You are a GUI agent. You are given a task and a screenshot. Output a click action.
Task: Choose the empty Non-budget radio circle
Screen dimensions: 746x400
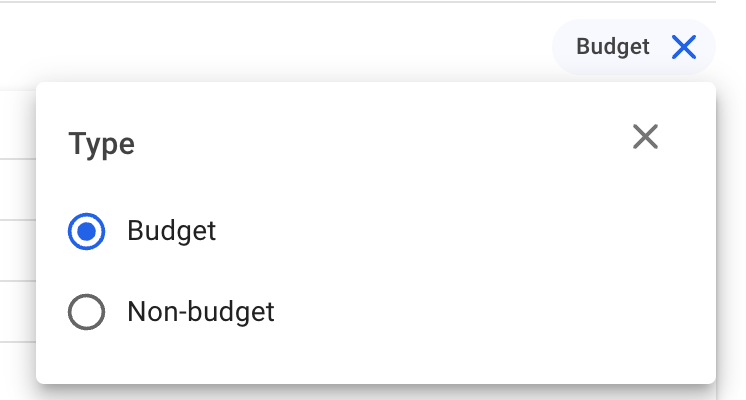point(87,313)
